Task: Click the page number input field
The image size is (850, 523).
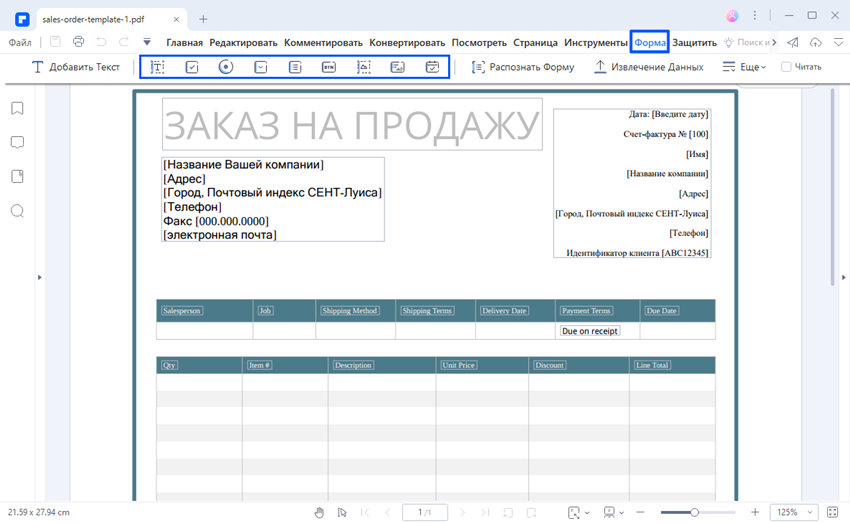Action: pyautogui.click(x=425, y=512)
